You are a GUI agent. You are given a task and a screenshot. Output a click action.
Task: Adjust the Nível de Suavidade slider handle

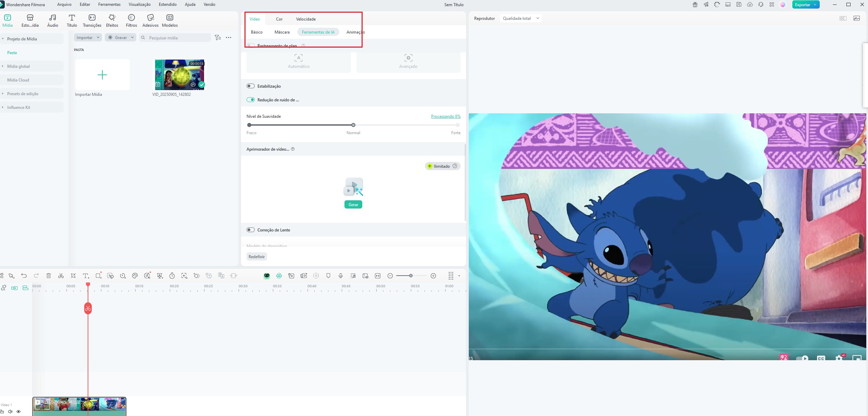[x=353, y=125]
